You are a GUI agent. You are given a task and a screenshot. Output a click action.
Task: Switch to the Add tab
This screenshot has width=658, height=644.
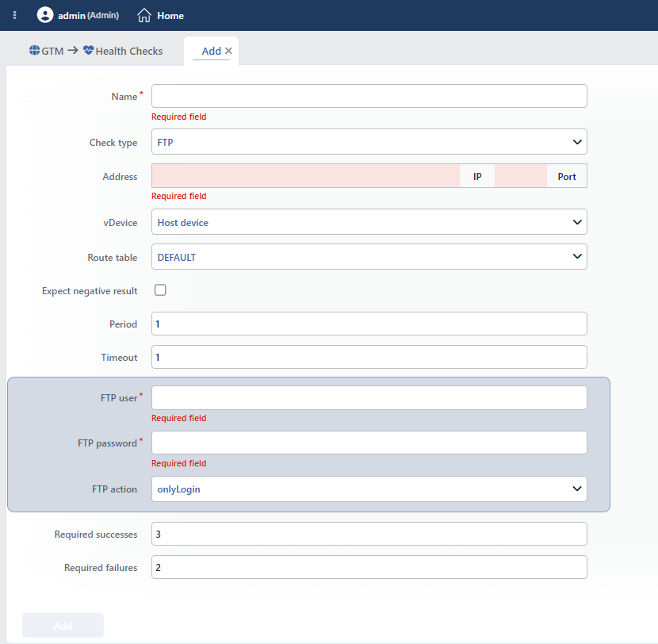click(x=211, y=51)
